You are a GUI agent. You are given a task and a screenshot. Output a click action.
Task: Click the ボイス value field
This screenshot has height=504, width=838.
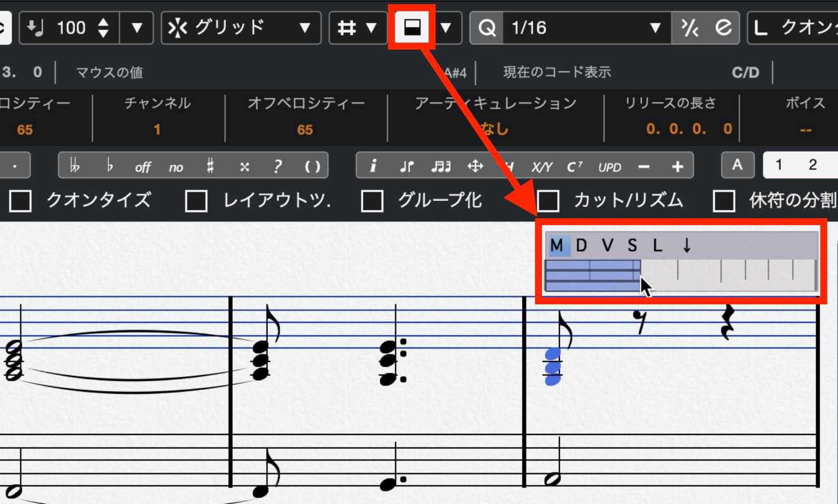[x=805, y=130]
